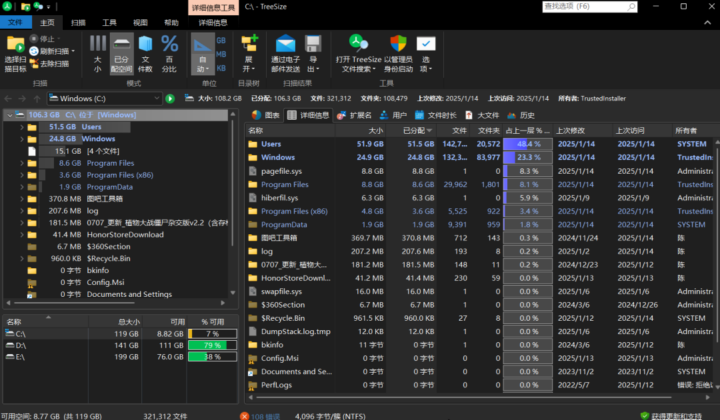Click the search options field (F6)
Image resolution: width=720 pixels, height=420 pixels.
590,6
